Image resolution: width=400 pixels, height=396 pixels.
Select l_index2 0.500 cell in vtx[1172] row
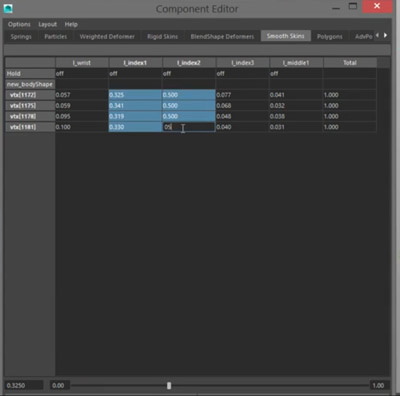(189, 95)
